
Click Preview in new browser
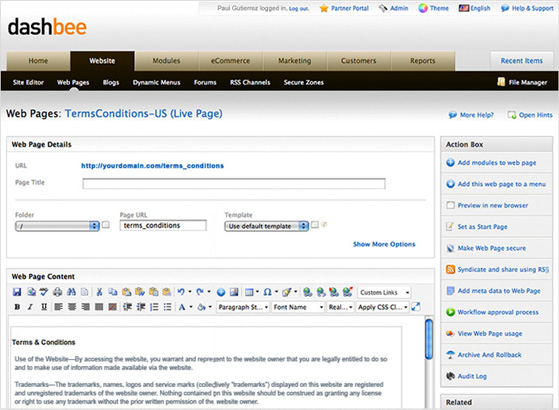tap(493, 205)
